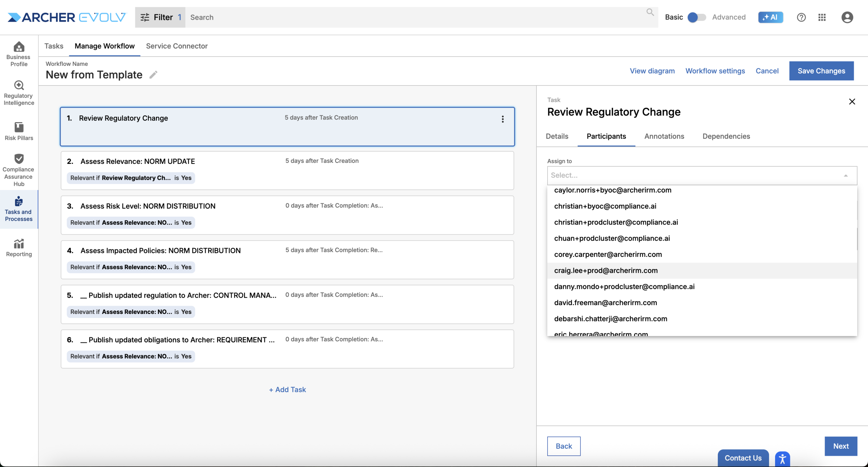Go to Risk Pillars
Screen dimensions: 868x467
tap(19, 131)
